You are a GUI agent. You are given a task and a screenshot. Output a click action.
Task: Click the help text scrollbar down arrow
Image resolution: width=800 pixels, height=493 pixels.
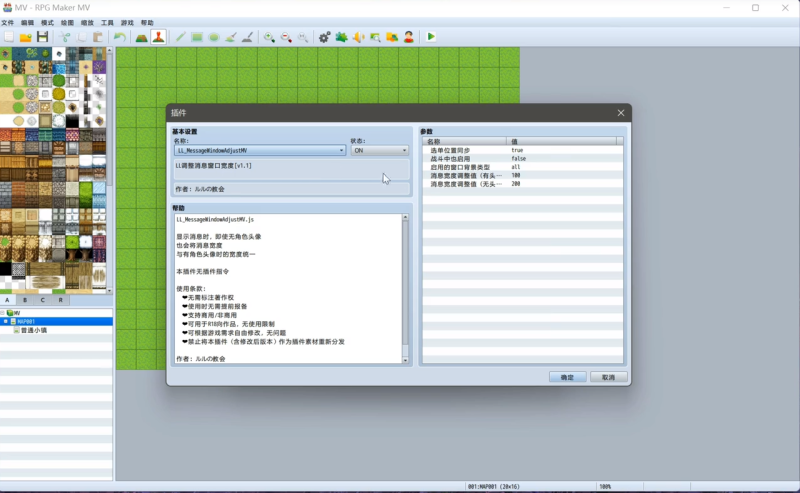[405, 360]
